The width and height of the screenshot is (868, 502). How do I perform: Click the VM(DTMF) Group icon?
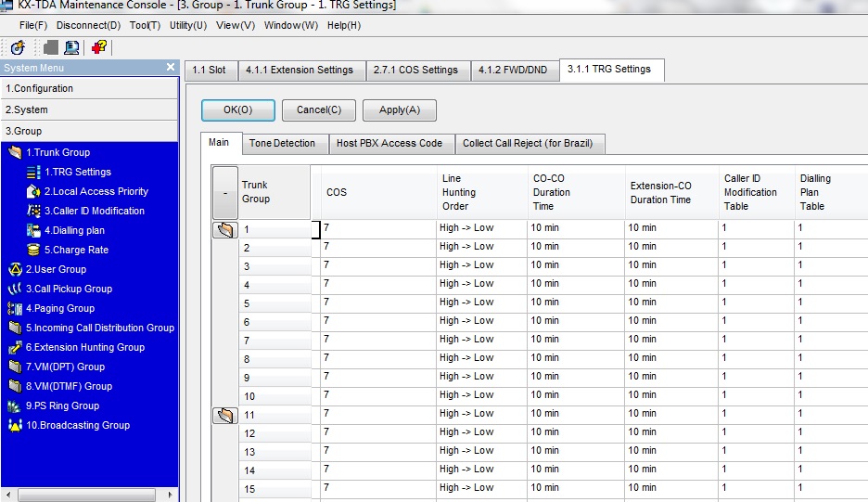point(15,386)
